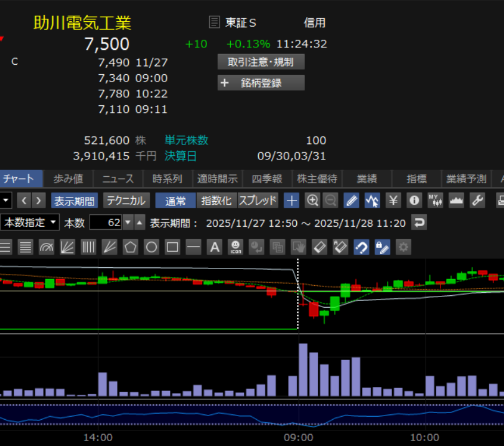The image size is (504, 446).
Task: Open the 本数指定 dropdown
Action: (30, 222)
